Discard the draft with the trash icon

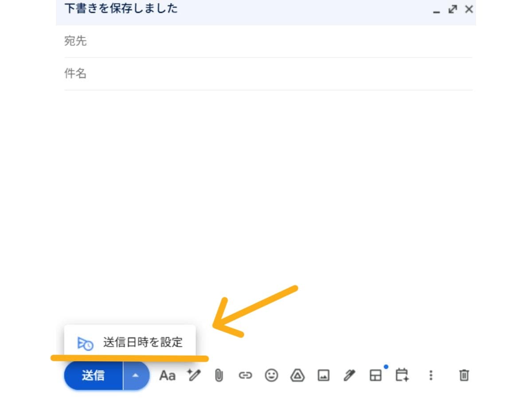click(x=463, y=375)
